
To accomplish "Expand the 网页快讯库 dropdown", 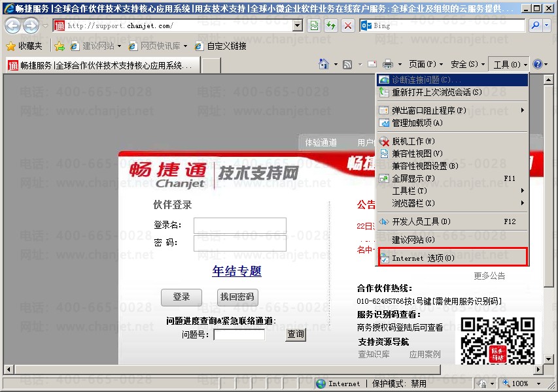I will pyautogui.click(x=185, y=46).
